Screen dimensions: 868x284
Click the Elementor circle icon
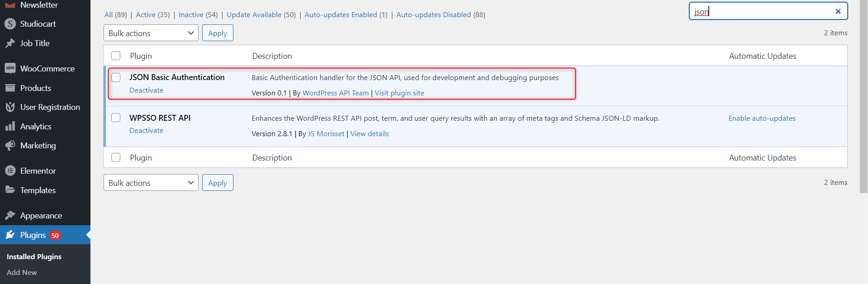pos(10,171)
